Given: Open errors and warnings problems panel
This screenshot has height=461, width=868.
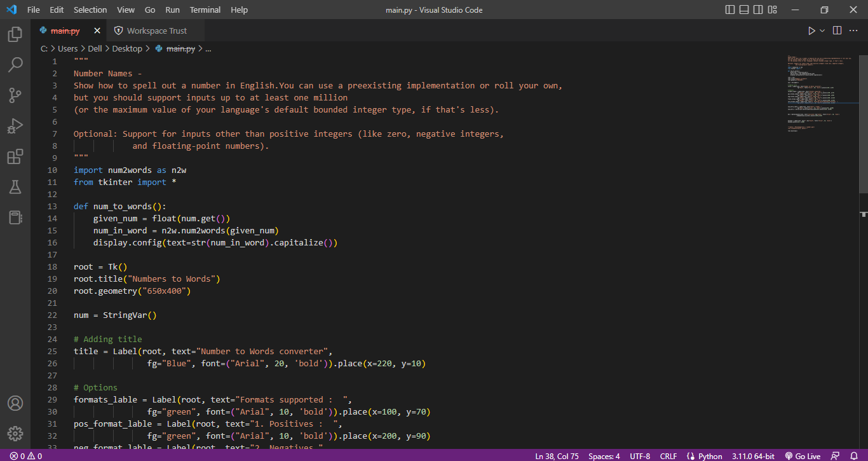Looking at the screenshot, I should (25, 456).
